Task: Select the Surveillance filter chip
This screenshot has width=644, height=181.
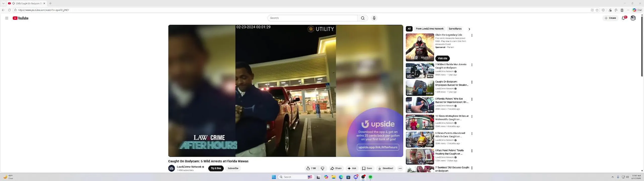Action: [x=455, y=29]
